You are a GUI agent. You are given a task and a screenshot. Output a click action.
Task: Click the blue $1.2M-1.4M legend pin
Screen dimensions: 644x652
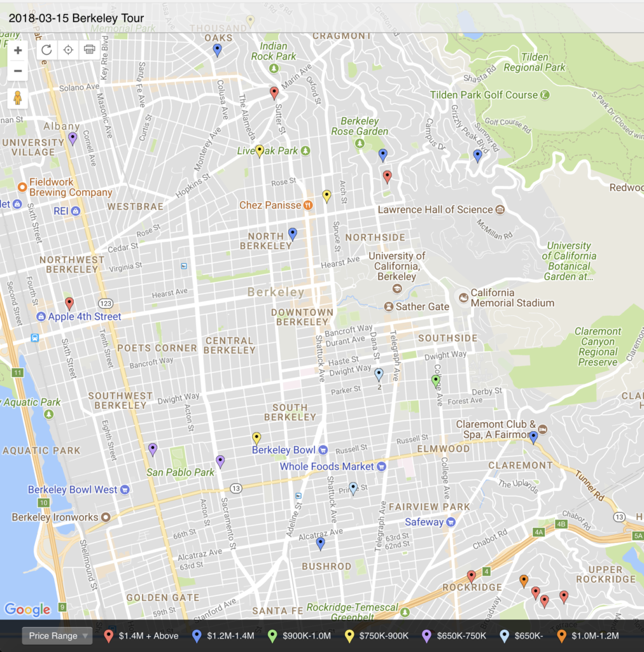point(197,636)
